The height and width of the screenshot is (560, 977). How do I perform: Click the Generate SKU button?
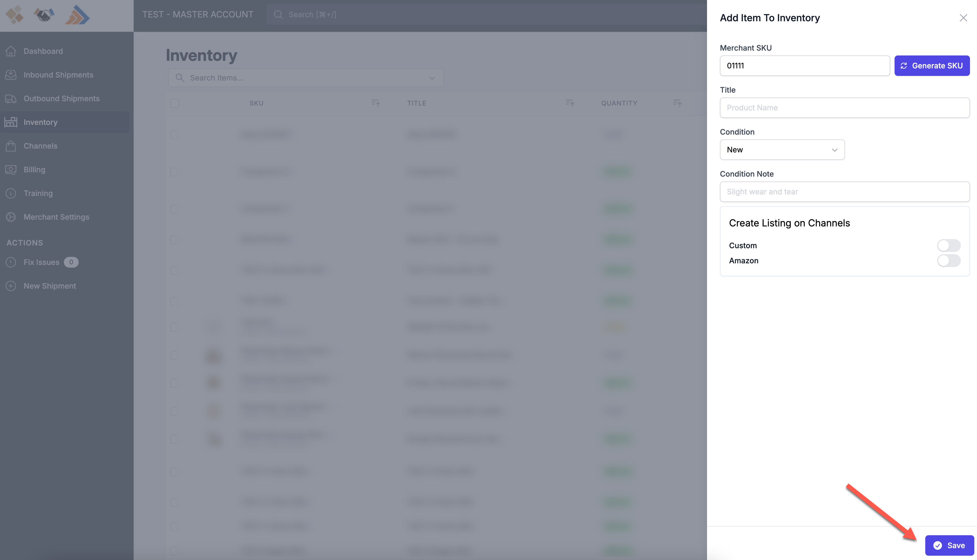931,66
